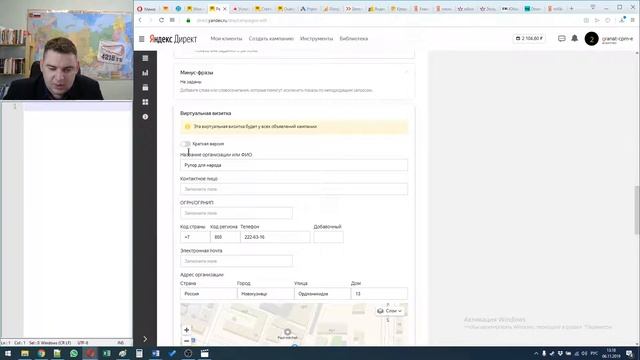Open a new browser tab
This screenshot has width=640, height=360.
click(x=571, y=9)
